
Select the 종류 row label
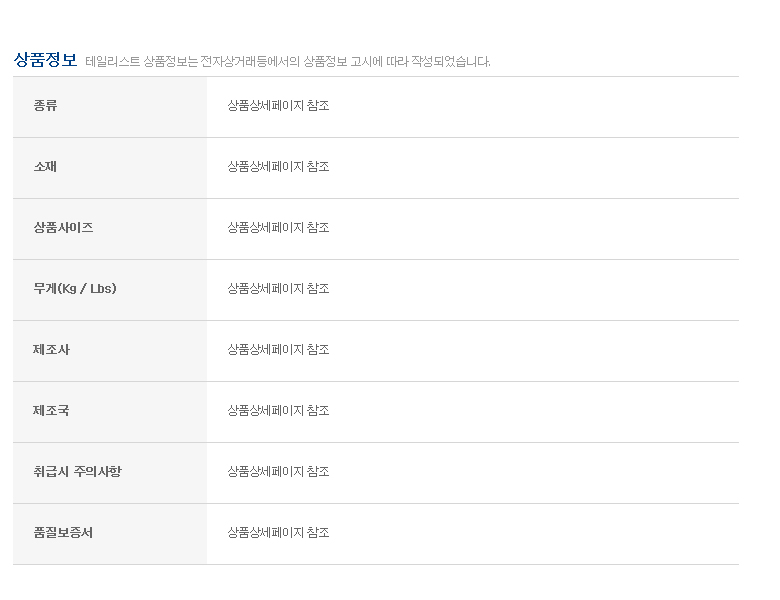[45, 106]
